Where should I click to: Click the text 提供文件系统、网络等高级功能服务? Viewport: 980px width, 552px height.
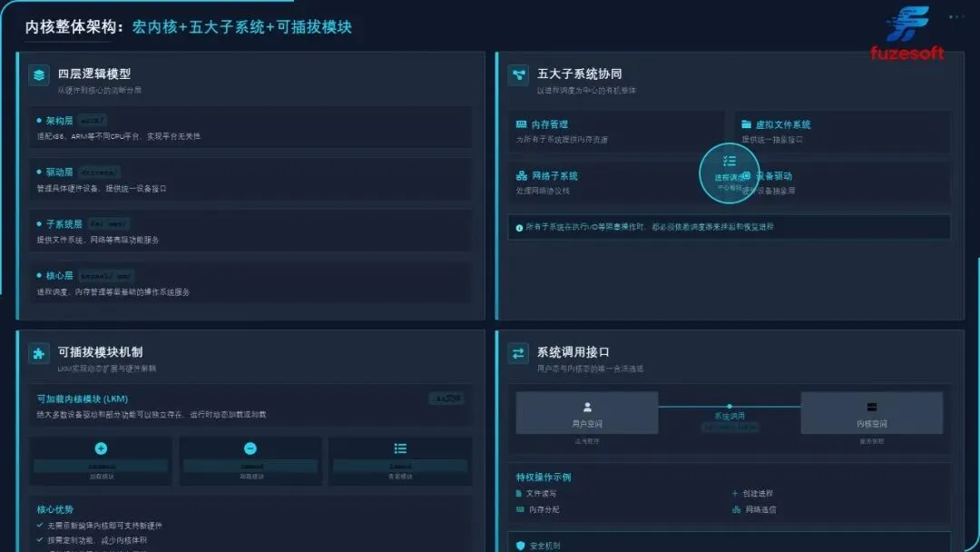pos(97,240)
